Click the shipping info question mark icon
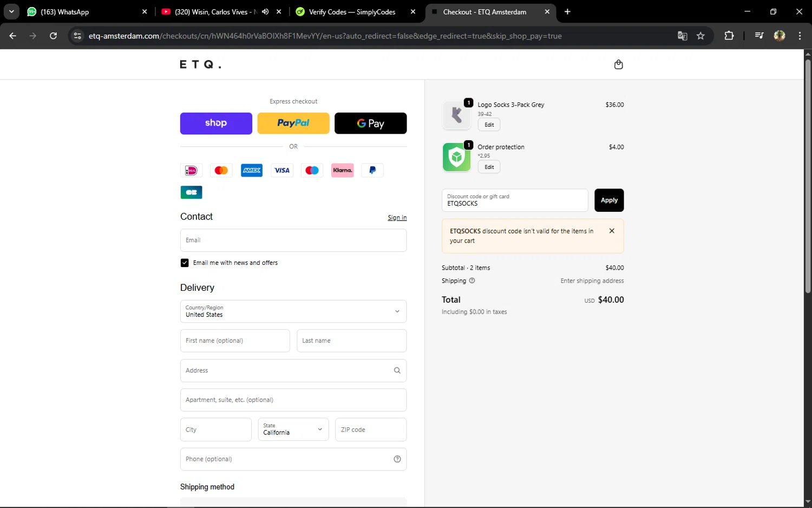The image size is (812, 508). click(472, 281)
